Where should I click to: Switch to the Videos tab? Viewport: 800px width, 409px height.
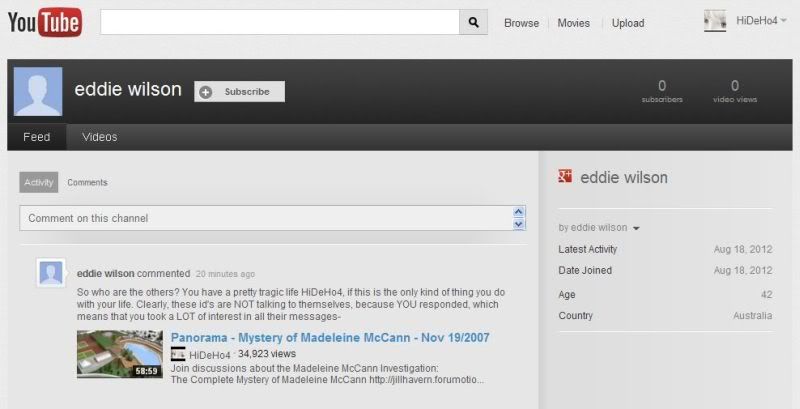coord(99,137)
